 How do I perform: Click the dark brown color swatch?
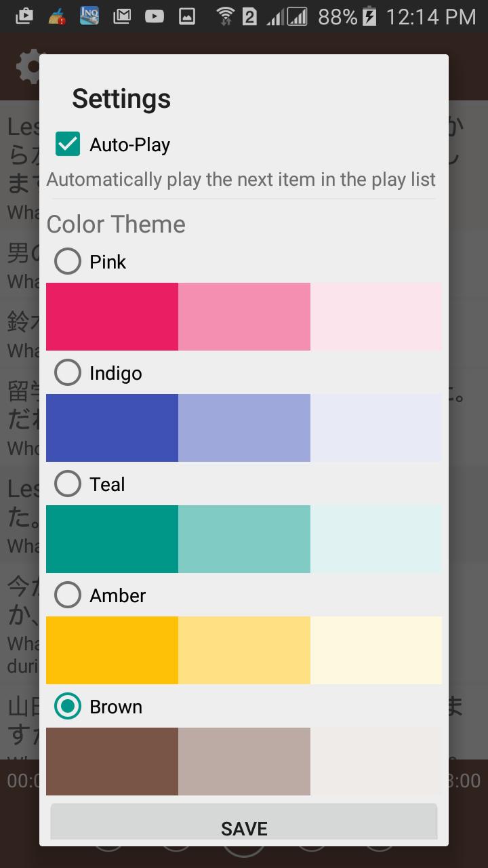tap(112, 762)
